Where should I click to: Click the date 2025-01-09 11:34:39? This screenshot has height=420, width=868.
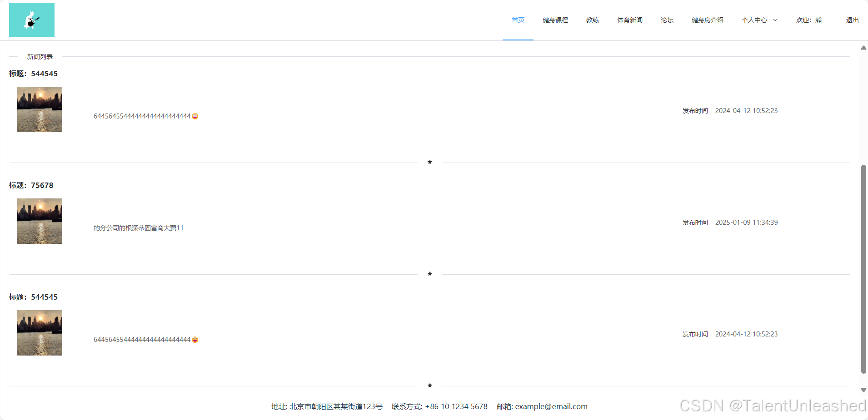point(746,222)
